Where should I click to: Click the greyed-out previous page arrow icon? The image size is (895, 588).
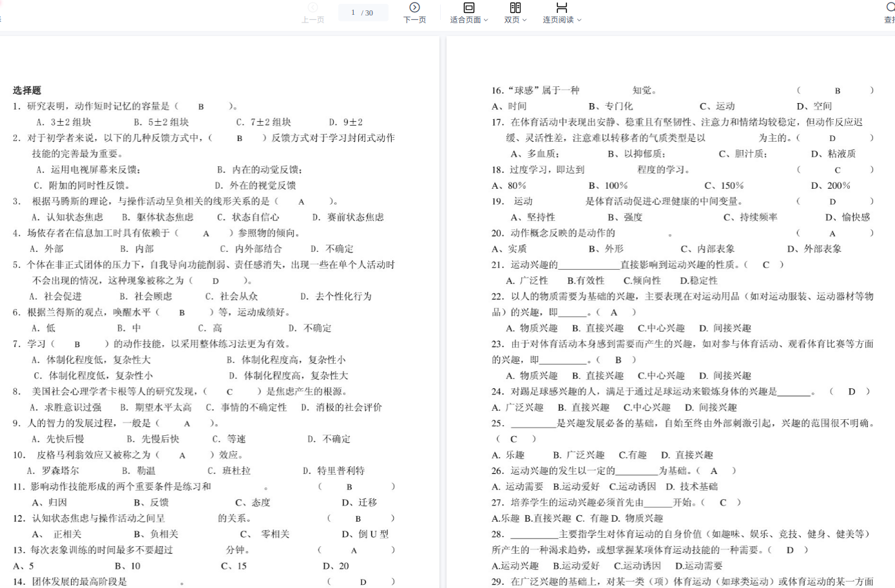tap(313, 8)
